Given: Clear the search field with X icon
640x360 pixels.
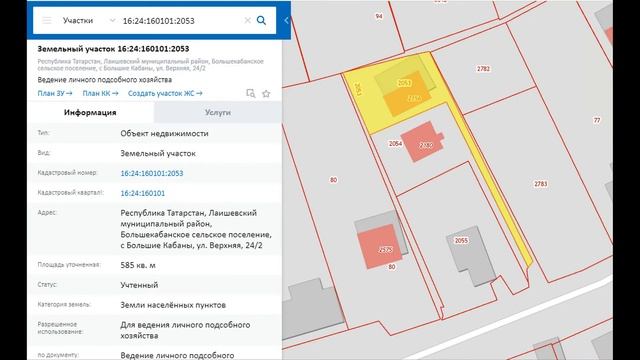Looking at the screenshot, I should click(x=247, y=20).
